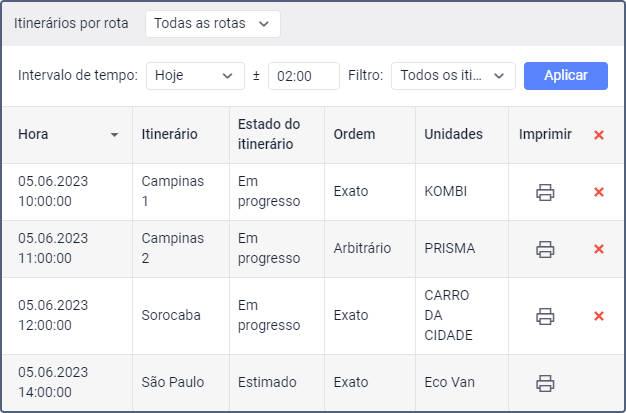
Task: Open the 'Todas as rotas' route dropdown
Action: tap(212, 23)
